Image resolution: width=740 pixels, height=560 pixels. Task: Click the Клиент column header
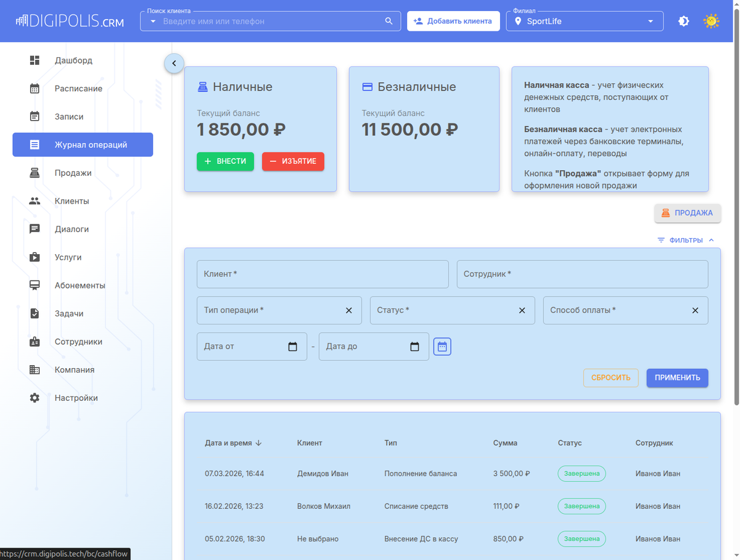(x=310, y=443)
